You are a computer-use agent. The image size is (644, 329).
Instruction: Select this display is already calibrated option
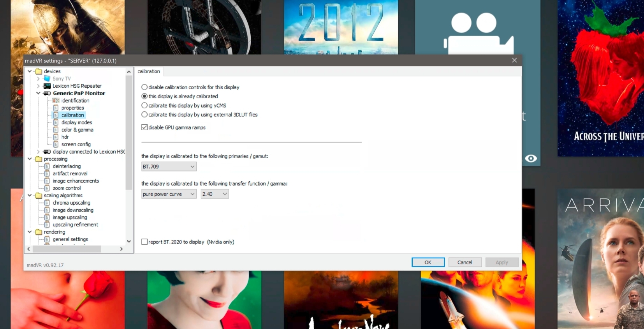[x=144, y=96]
